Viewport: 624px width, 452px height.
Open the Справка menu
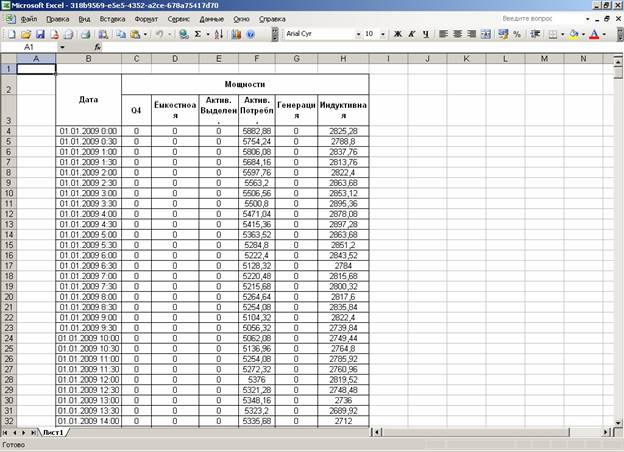[x=272, y=19]
